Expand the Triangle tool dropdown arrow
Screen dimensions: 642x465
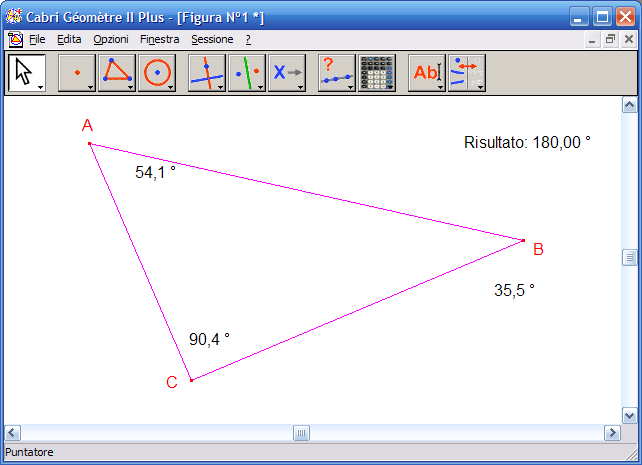point(130,87)
